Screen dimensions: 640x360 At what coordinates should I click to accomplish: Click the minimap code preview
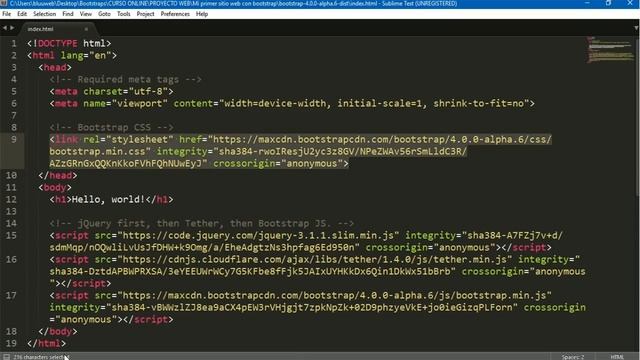coord(610,50)
